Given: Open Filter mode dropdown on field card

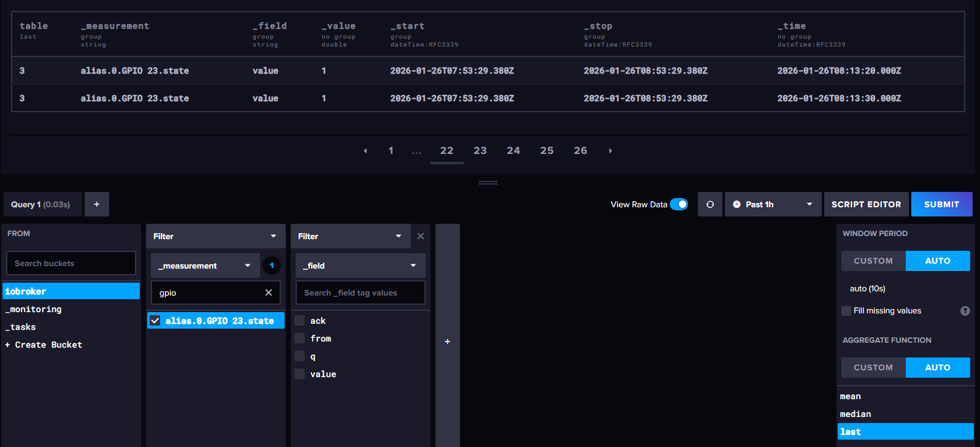Looking at the screenshot, I should coord(350,236).
